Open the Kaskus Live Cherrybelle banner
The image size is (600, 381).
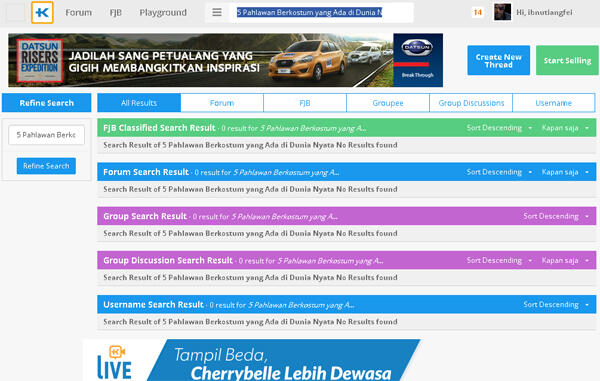(x=252, y=360)
